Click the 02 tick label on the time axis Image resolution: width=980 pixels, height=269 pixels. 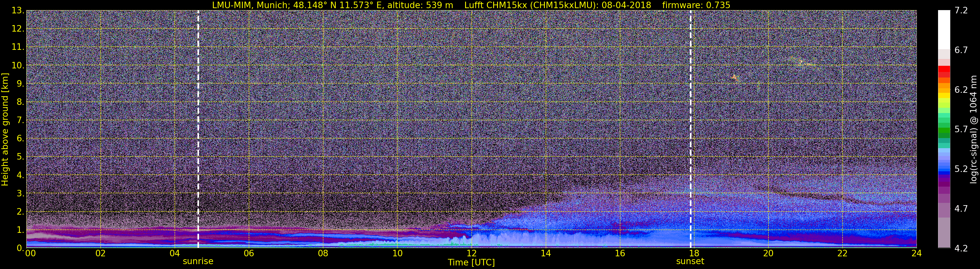tap(101, 253)
